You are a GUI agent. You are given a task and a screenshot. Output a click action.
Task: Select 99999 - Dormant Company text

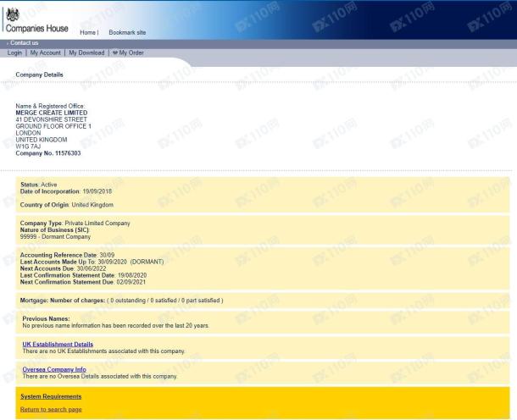tap(55, 237)
